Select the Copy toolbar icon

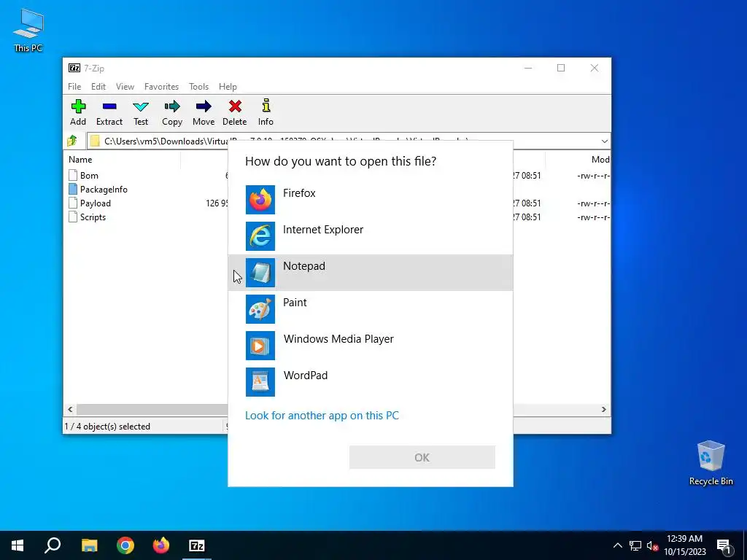click(x=172, y=113)
